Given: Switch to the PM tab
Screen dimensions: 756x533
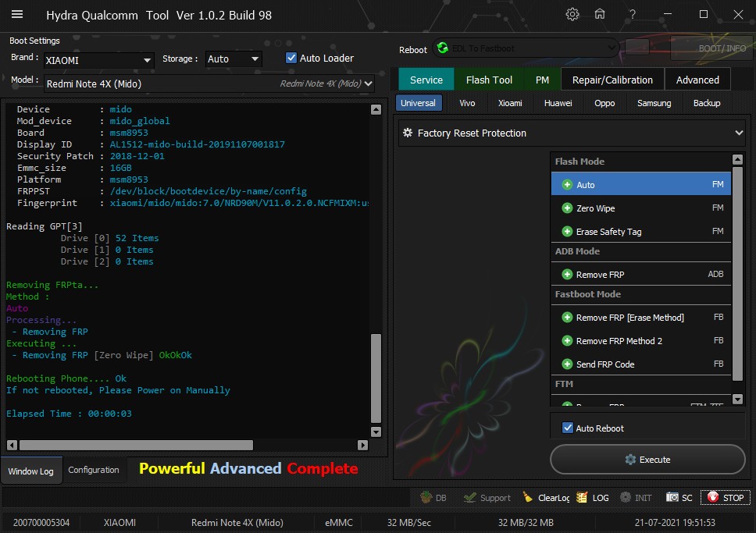Looking at the screenshot, I should click(x=542, y=80).
